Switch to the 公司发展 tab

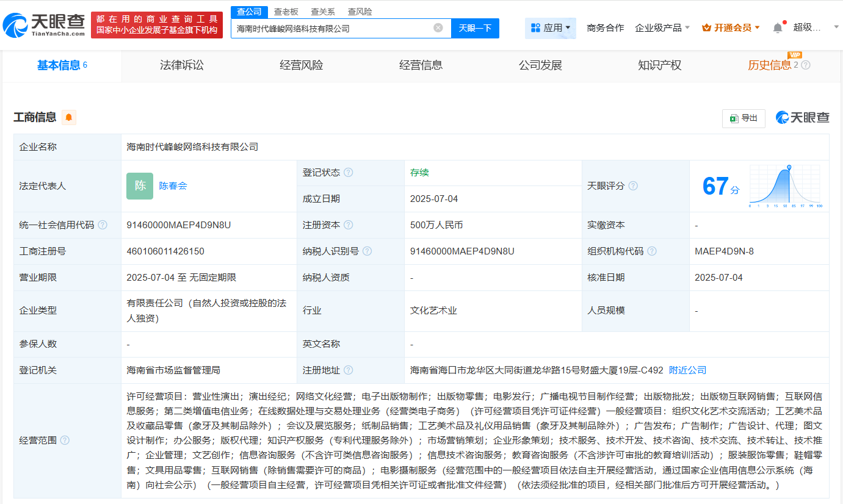[x=540, y=65]
